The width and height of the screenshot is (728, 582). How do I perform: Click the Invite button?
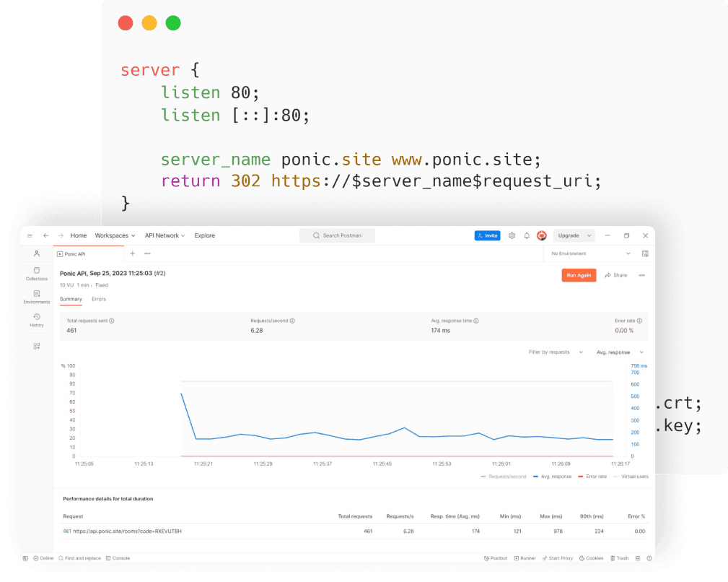[488, 235]
